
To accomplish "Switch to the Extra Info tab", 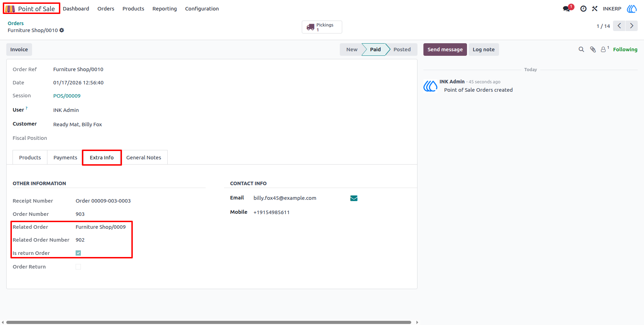I will click(x=102, y=158).
